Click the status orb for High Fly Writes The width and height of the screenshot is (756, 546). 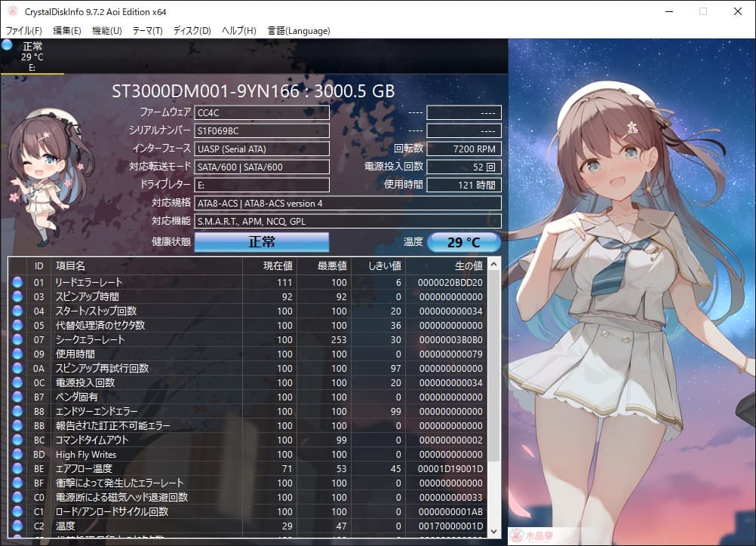click(17, 454)
